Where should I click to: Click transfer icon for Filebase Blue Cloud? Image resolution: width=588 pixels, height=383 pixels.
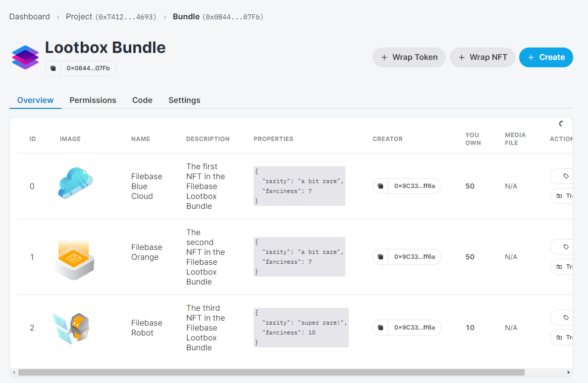(x=559, y=196)
